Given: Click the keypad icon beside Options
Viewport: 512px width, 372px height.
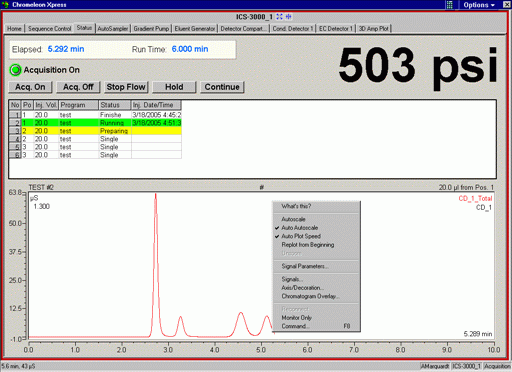Looking at the screenshot, I should [x=449, y=5].
